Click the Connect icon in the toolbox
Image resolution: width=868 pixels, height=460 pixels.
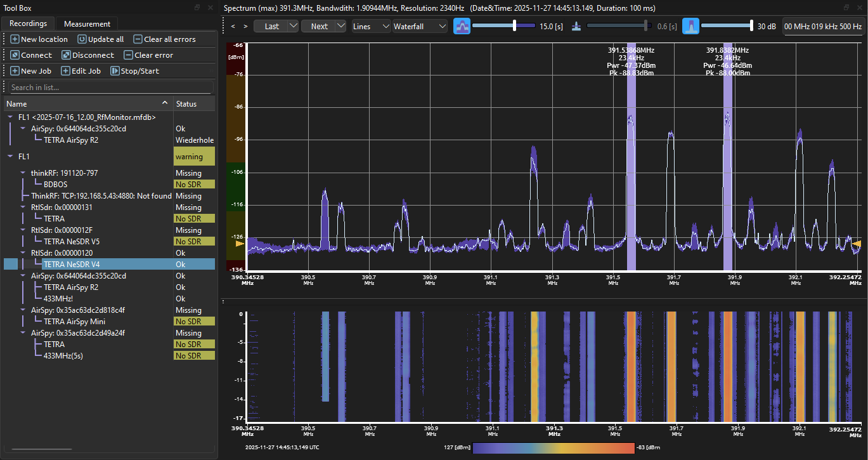15,55
